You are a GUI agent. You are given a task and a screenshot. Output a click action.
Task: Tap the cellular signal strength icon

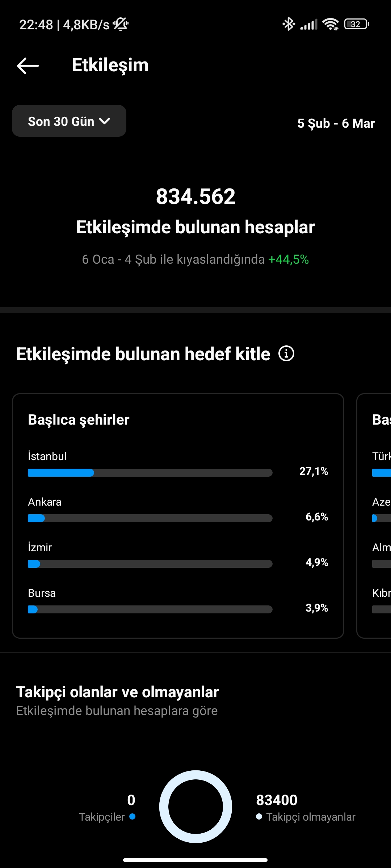coord(309,24)
